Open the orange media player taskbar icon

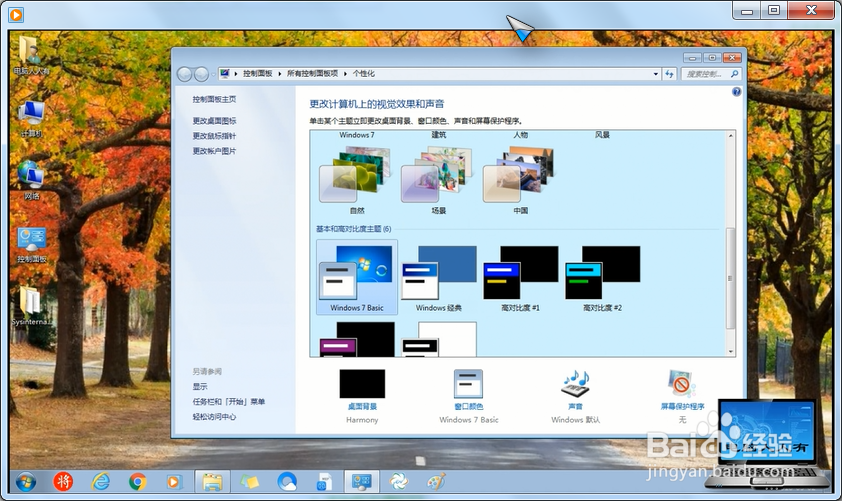[173, 482]
